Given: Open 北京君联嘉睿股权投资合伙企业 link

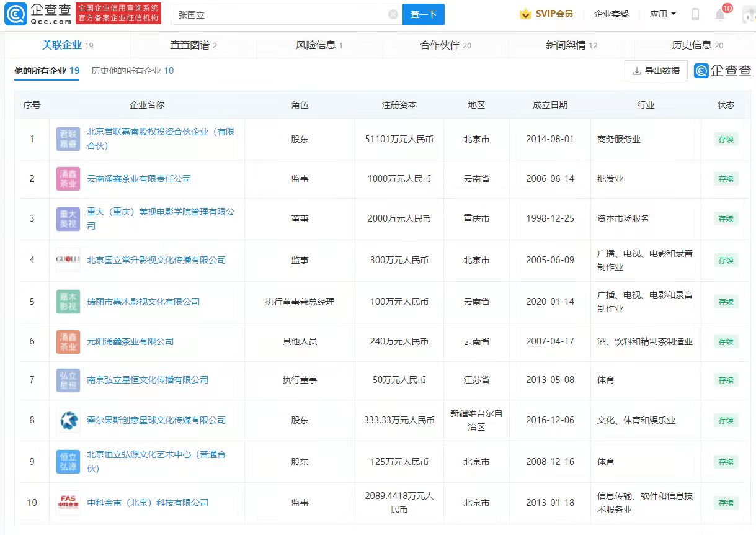Looking at the screenshot, I should pos(161,139).
